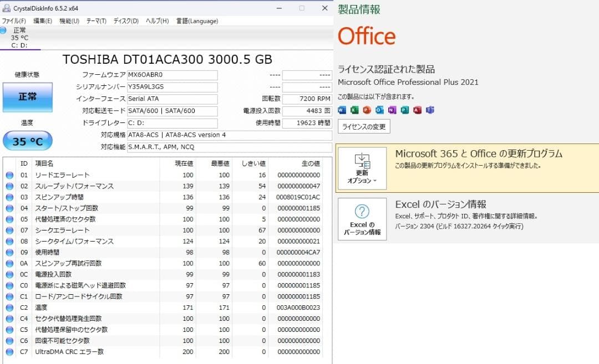The width and height of the screenshot is (599, 364).
Task: Open the OneNote app icon
Action: pyautogui.click(x=390, y=110)
